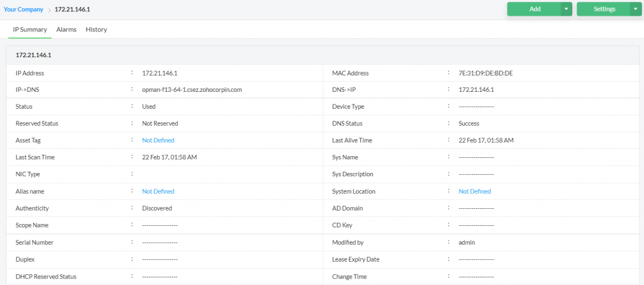644x285 pixels.
Task: Go to Your Company breadcrumb link
Action: 23,9
